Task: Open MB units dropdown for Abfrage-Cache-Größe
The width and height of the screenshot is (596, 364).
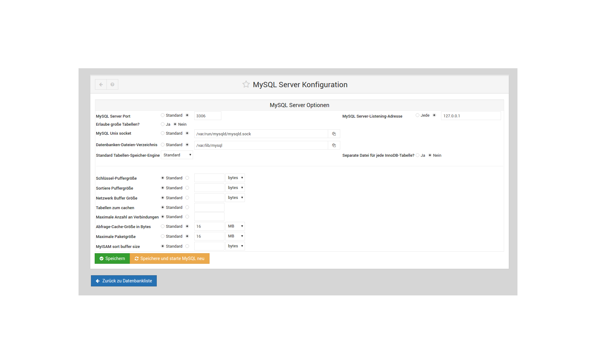Action: click(235, 226)
